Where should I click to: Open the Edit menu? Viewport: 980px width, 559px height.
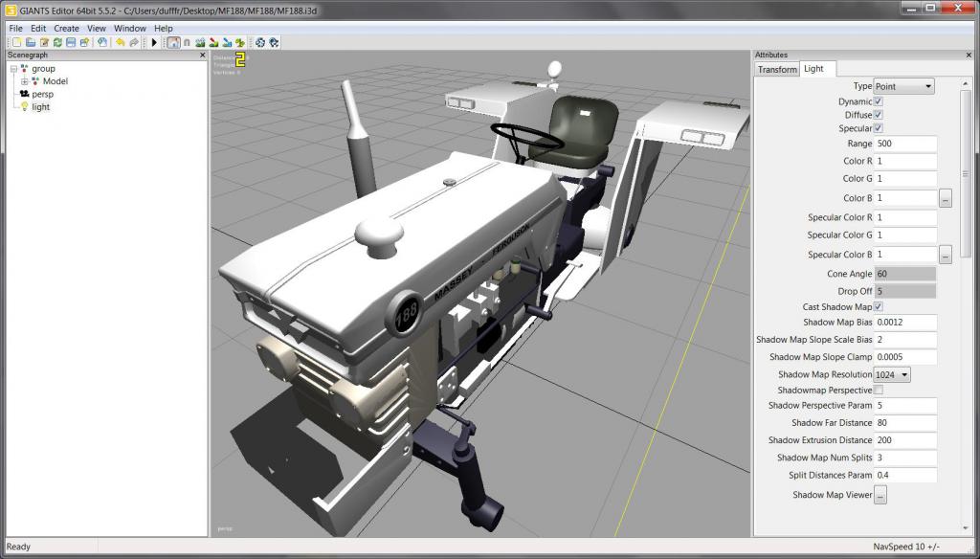38,28
